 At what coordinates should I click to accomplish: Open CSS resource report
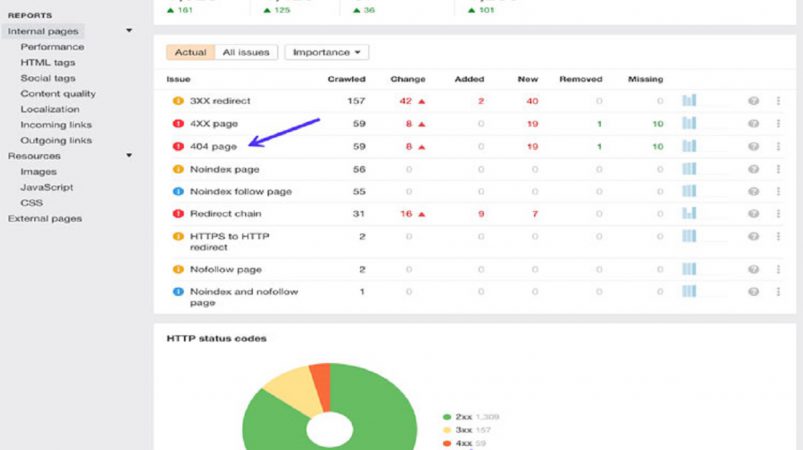coord(31,203)
